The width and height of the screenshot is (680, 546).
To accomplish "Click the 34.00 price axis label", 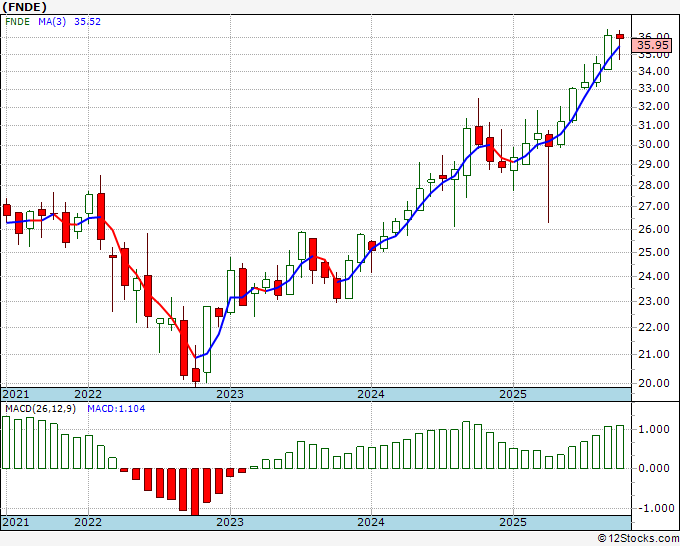I will [x=654, y=71].
